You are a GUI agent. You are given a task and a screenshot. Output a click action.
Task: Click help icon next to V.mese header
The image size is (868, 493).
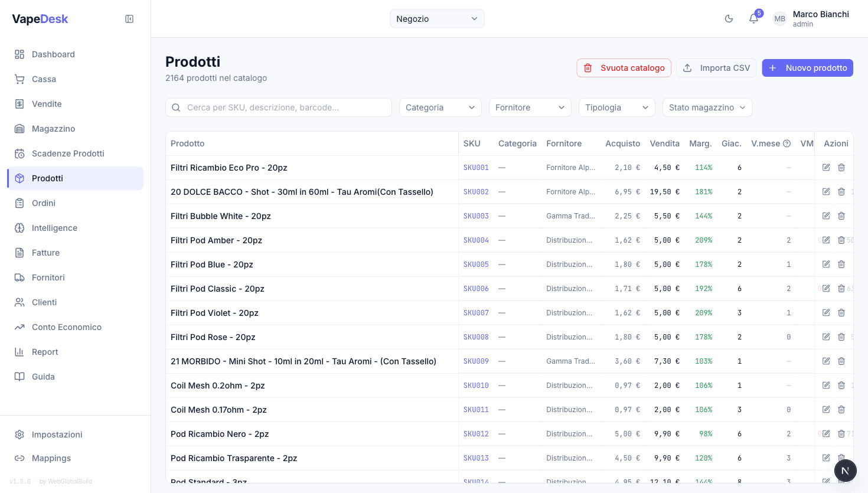click(x=787, y=143)
